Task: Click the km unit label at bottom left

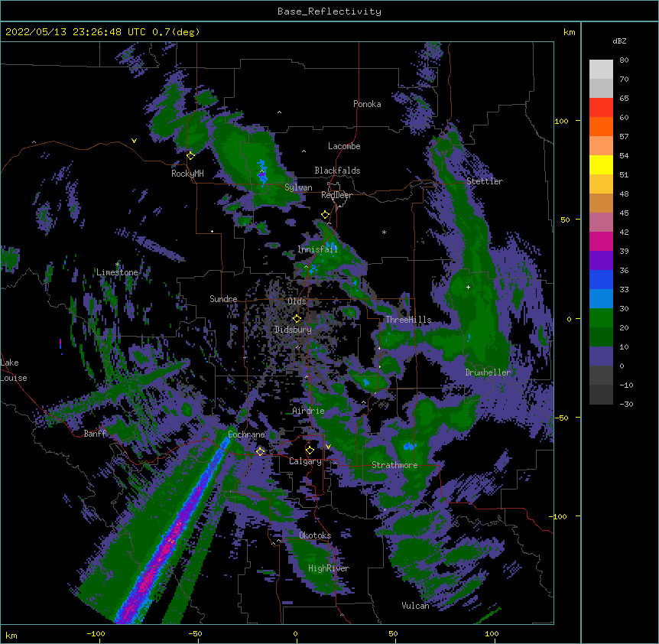Action: point(11,635)
